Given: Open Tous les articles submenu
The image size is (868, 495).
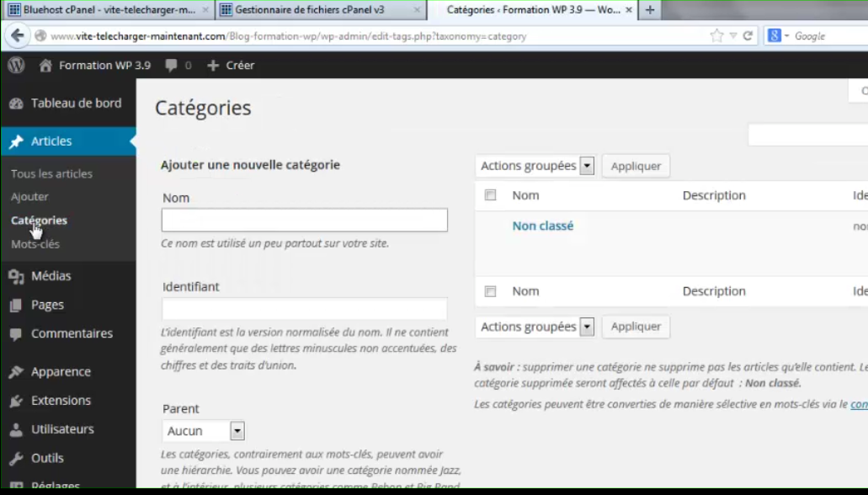Looking at the screenshot, I should [51, 174].
